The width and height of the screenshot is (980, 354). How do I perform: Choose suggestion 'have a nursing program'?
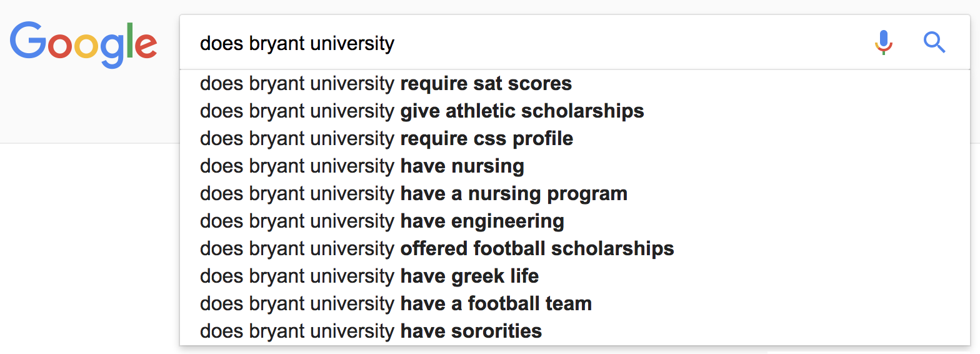575,193
